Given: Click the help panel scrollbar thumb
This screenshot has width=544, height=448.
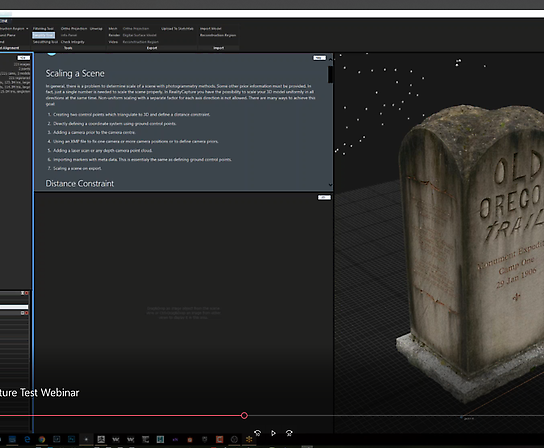Looking at the screenshot, I should [x=330, y=74].
